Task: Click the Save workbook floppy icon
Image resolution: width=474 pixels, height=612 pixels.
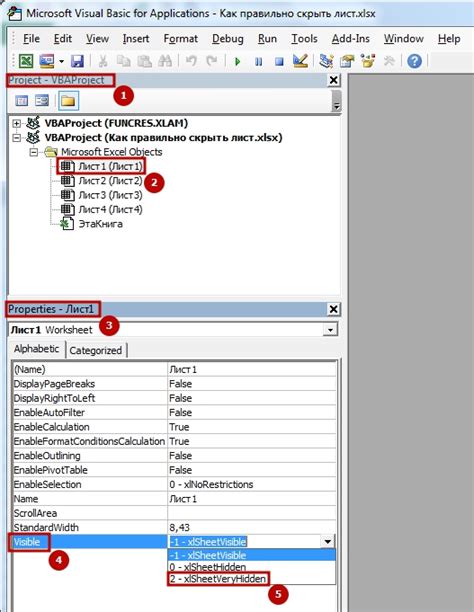Action: click(77, 61)
